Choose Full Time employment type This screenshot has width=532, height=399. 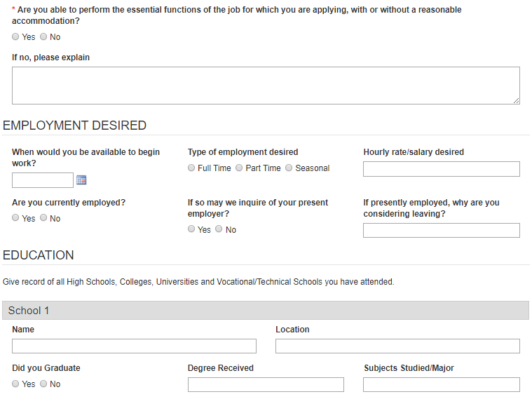coord(192,168)
